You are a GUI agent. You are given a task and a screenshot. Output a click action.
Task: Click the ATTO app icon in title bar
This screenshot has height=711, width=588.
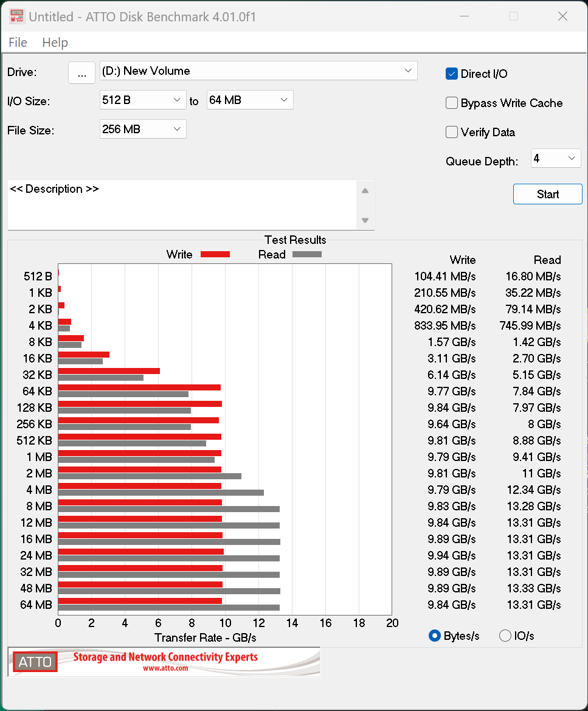click(x=16, y=16)
